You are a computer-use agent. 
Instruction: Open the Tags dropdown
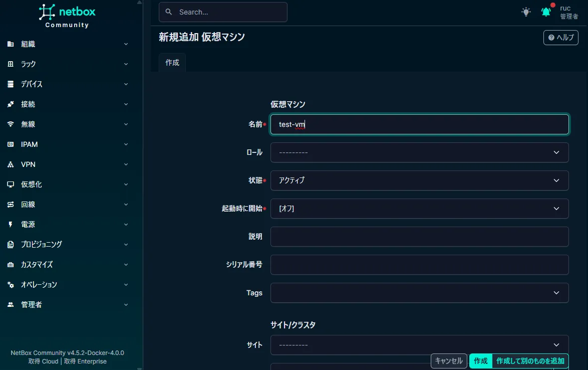[x=419, y=293]
